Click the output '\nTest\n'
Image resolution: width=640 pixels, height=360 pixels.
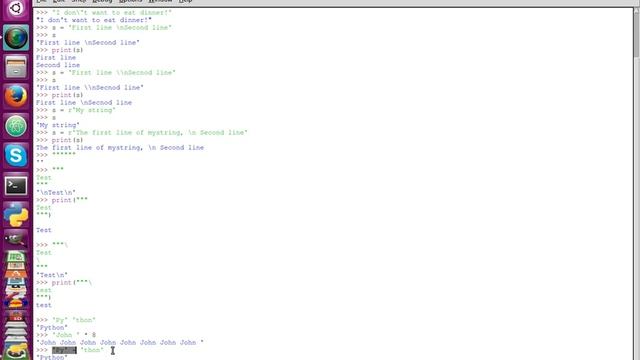tap(56, 193)
